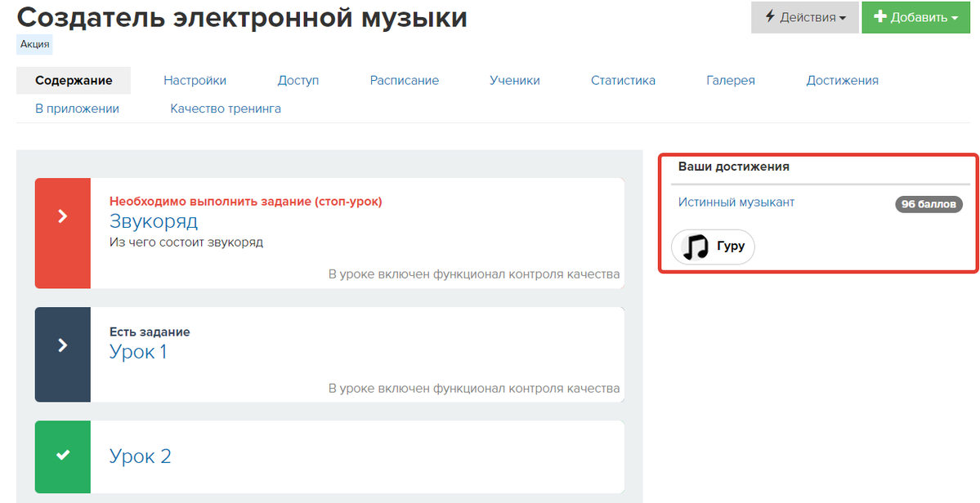
Task: Click the green checkmark icon on Урок 2
Action: click(x=63, y=456)
